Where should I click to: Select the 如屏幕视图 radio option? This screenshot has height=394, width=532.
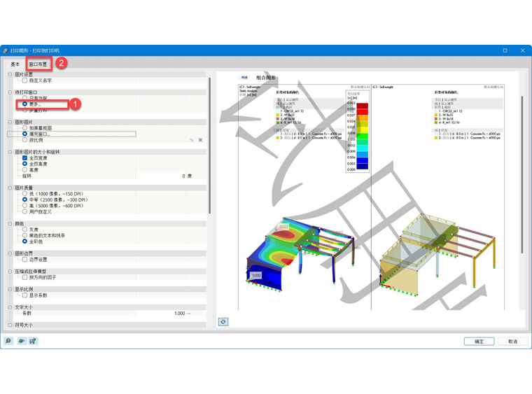[x=24, y=128]
